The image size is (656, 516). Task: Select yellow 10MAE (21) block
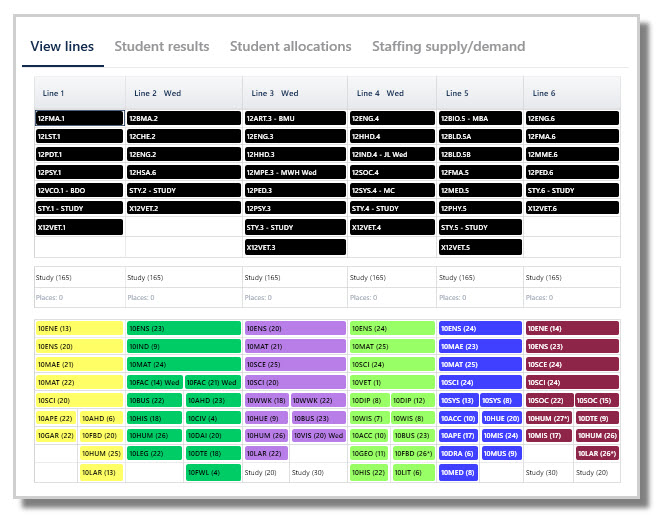(79, 365)
